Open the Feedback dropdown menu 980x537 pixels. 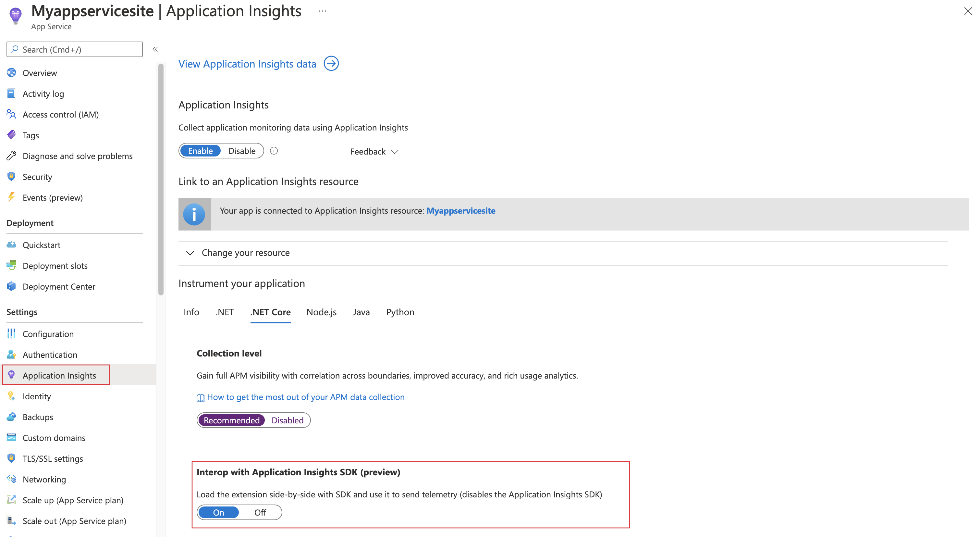[374, 151]
